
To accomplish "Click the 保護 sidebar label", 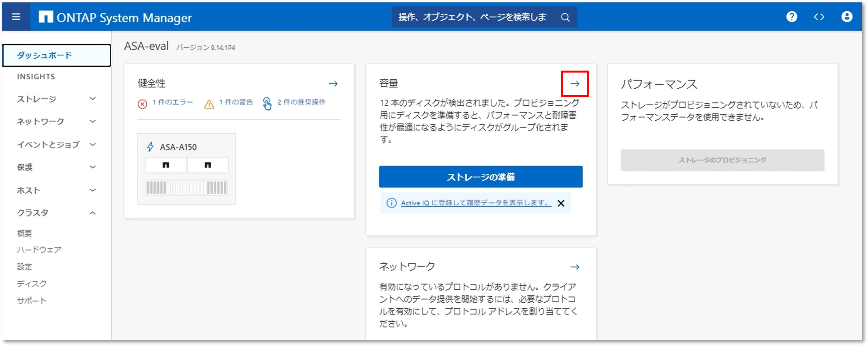I will (x=25, y=167).
